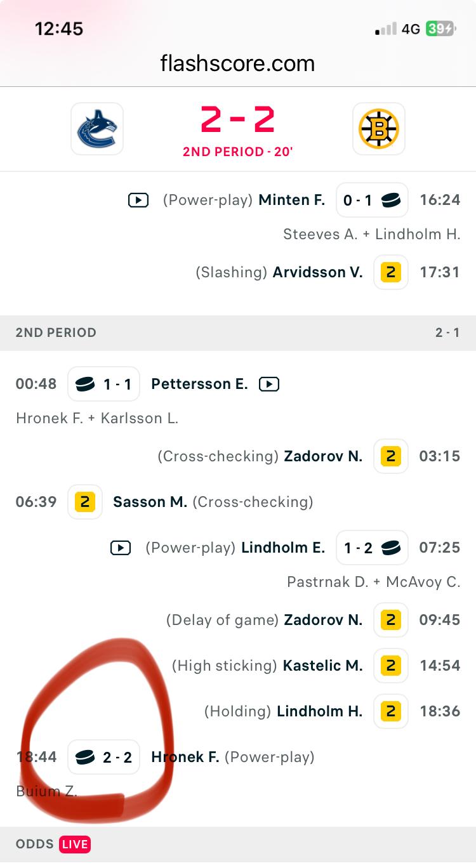This screenshot has width=476, height=868.
Task: Tap Sasson M. cross-checking penalty icon
Action: tap(84, 502)
